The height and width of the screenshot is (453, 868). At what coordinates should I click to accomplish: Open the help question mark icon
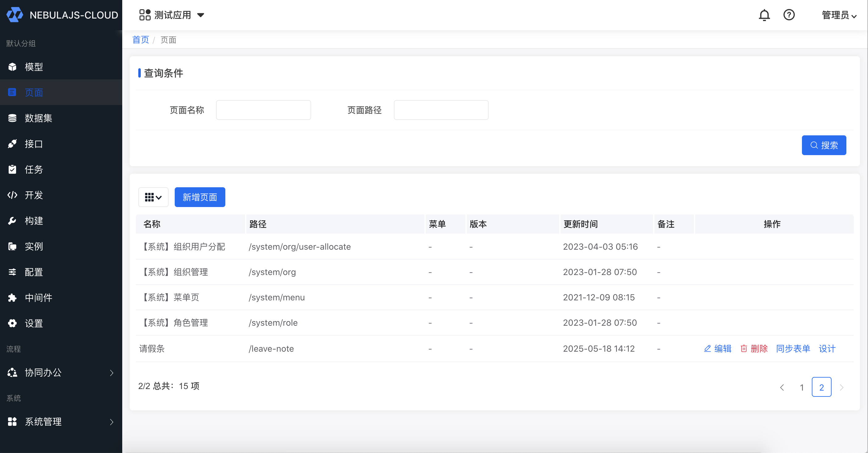pos(789,15)
